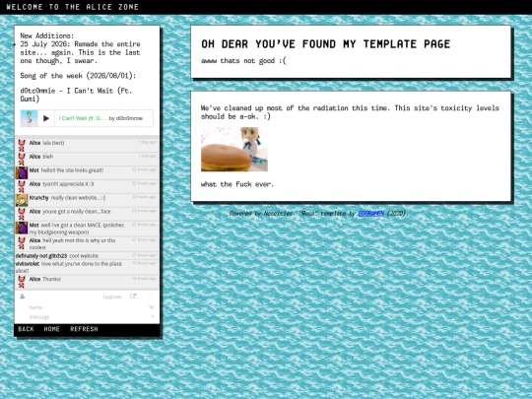
Task: Click the 'New Additions:' text
Action: click(47, 35)
